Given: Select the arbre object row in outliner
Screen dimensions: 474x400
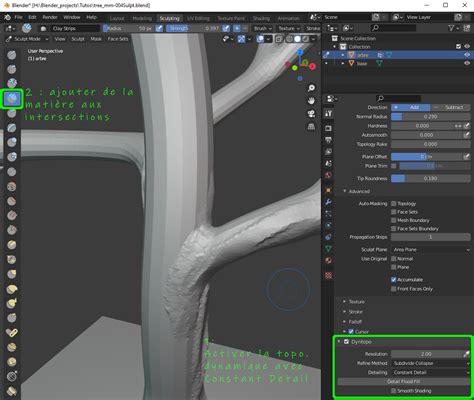Looking at the screenshot, I should (398, 55).
